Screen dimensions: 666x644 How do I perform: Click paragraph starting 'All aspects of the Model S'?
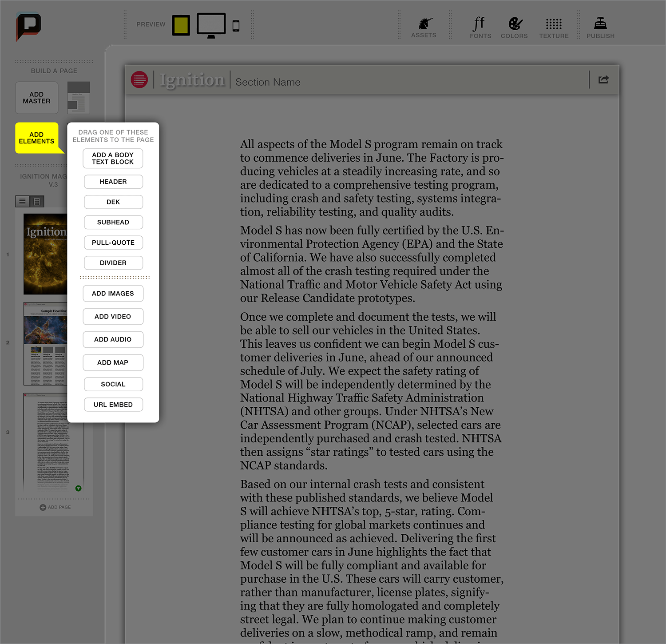click(x=372, y=178)
